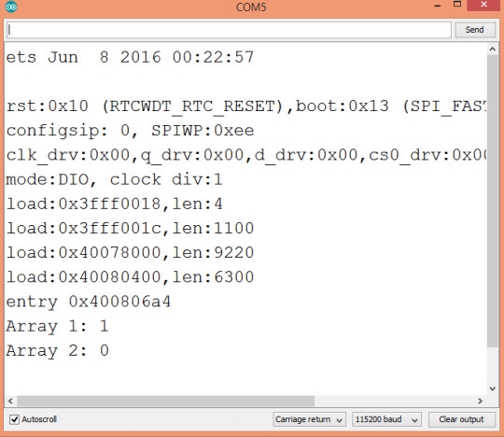Click the output line "Array 2: 0"
This screenshot has height=437, width=504.
57,351
